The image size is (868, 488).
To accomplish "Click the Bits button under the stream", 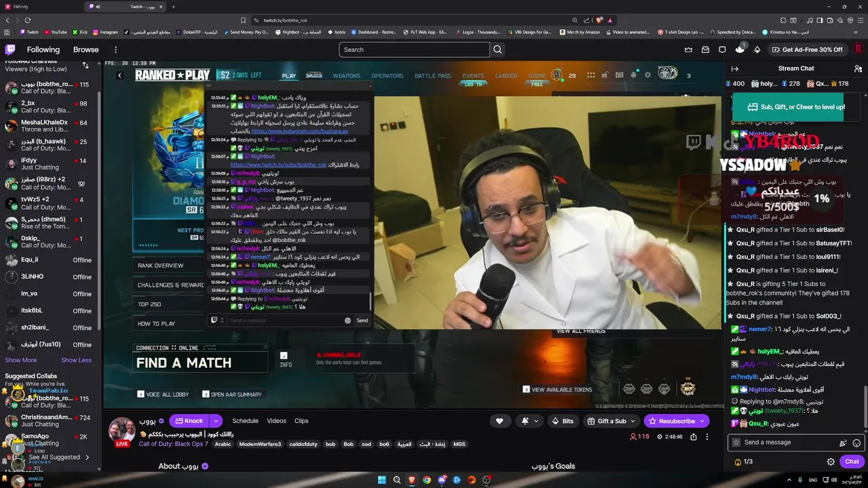I will coord(563,421).
